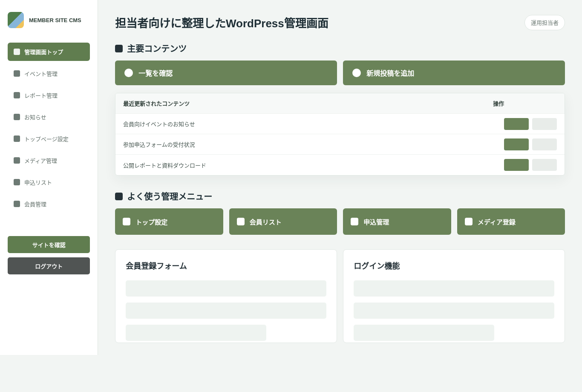This screenshot has height=392, width=582.
Task: Click the 会員管理 sidebar icon
Action: (x=17, y=204)
